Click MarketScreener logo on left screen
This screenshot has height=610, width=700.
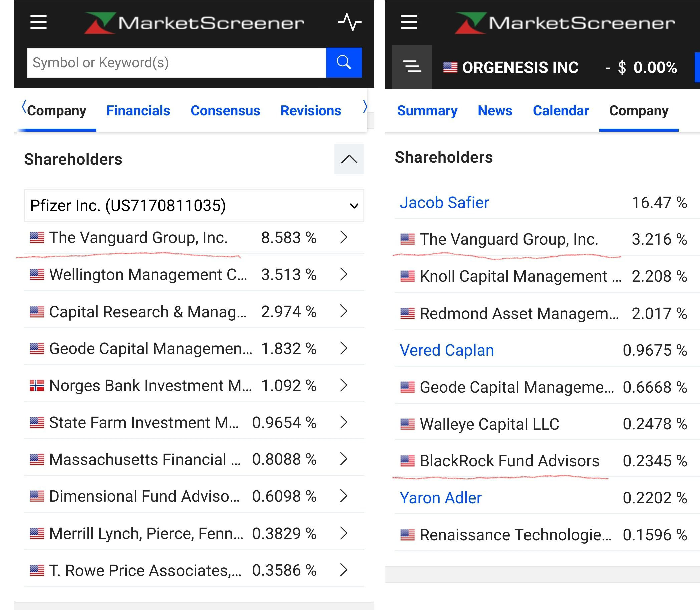tap(194, 23)
